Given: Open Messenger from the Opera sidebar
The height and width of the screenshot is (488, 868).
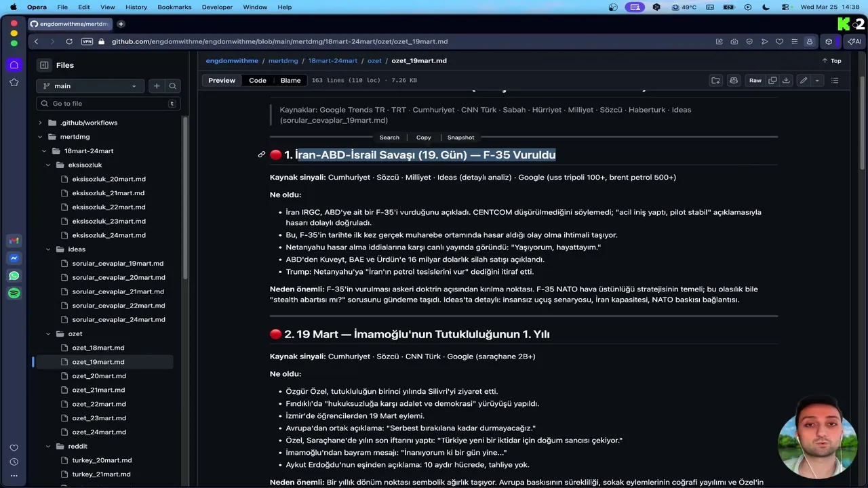Looking at the screenshot, I should [14, 258].
